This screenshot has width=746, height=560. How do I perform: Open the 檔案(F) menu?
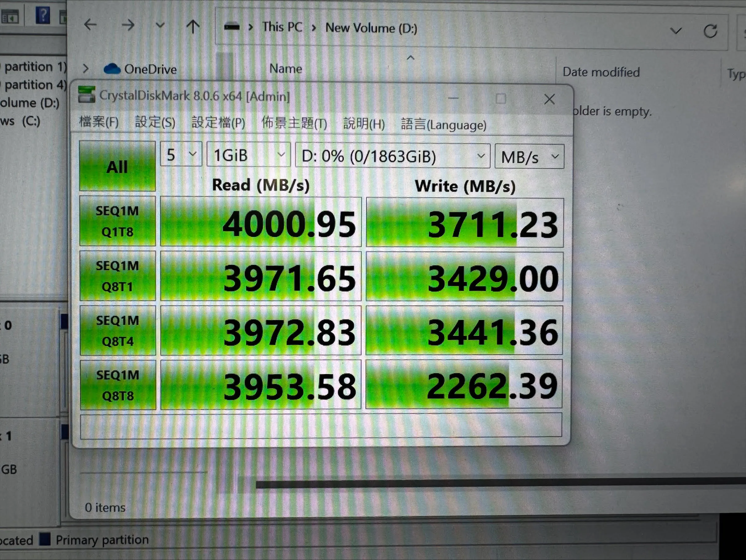pyautogui.click(x=99, y=121)
